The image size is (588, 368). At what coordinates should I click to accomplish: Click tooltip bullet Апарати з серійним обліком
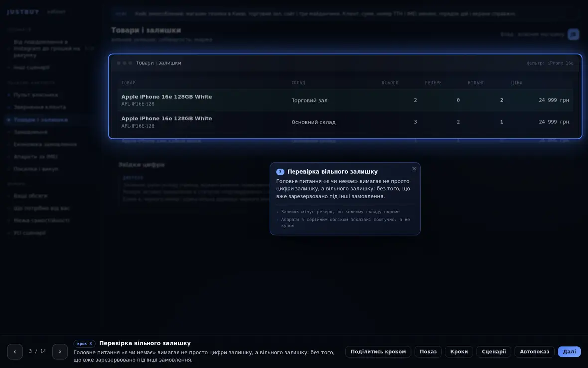pos(345,223)
